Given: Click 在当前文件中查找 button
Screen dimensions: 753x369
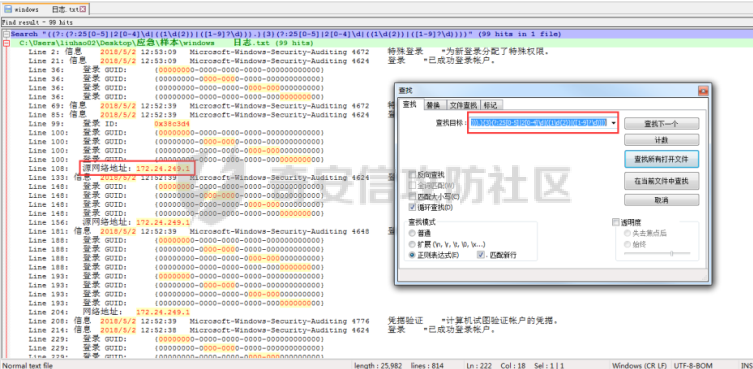Looking at the screenshot, I should coord(661,181).
